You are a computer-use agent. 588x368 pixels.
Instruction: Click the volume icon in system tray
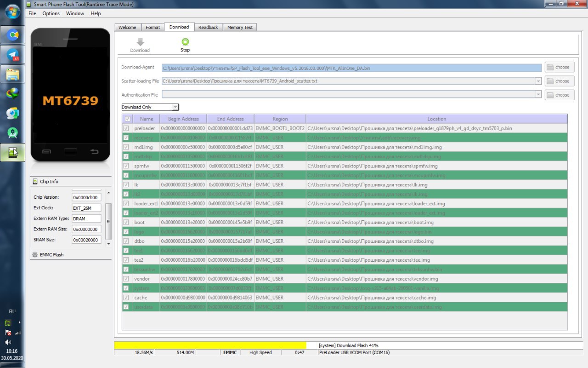click(8, 342)
